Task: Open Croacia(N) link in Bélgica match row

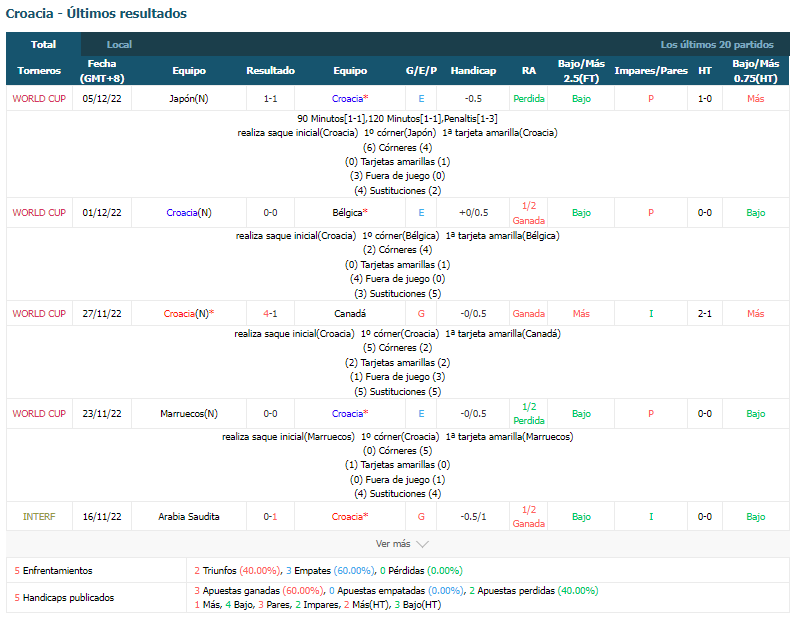Action: (x=189, y=212)
